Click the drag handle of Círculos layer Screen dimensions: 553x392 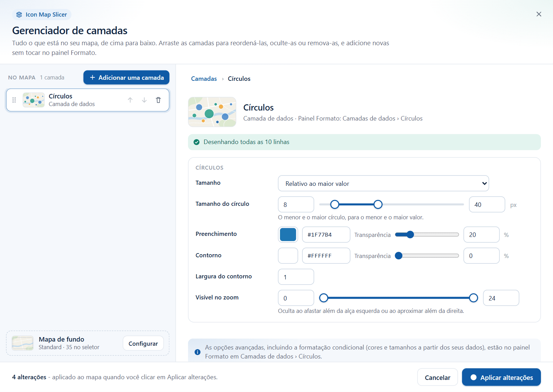click(14, 100)
